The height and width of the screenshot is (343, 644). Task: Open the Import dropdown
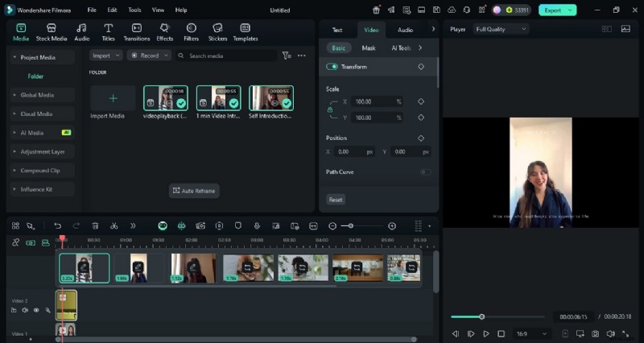click(x=105, y=56)
